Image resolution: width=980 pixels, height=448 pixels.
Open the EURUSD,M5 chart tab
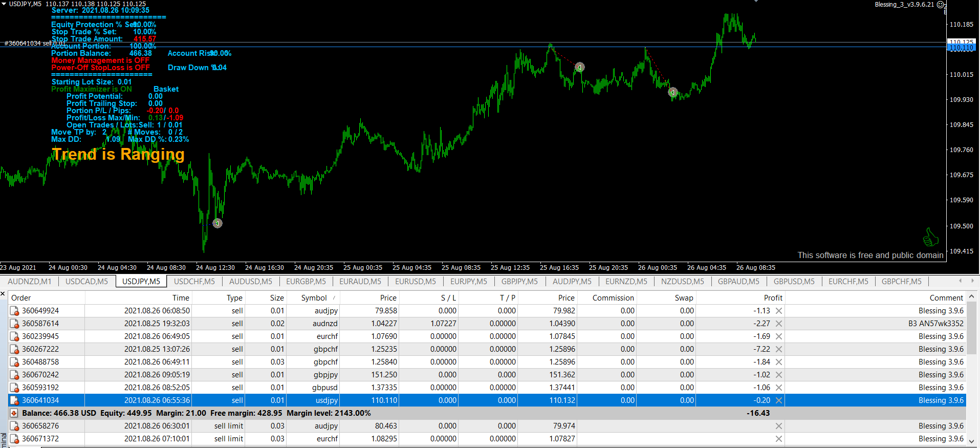pos(415,282)
